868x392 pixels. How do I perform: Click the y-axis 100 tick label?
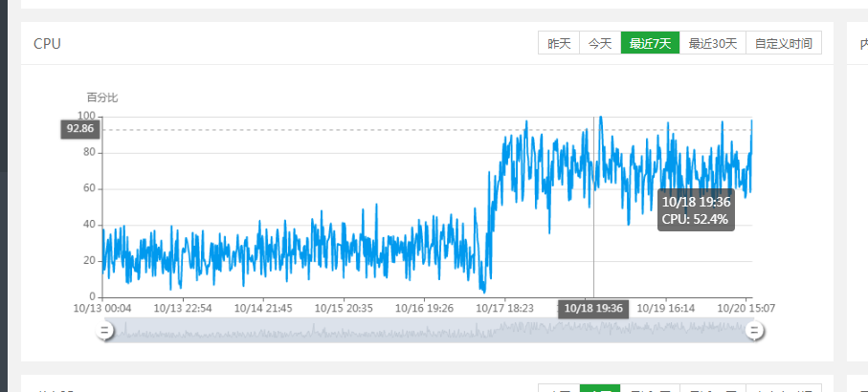pyautogui.click(x=86, y=116)
